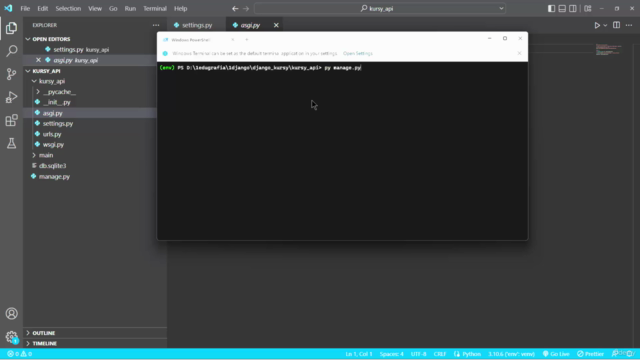Screen dimensions: 640x360
Task: Open the Explorer view in activity bar
Action: coord(11,28)
